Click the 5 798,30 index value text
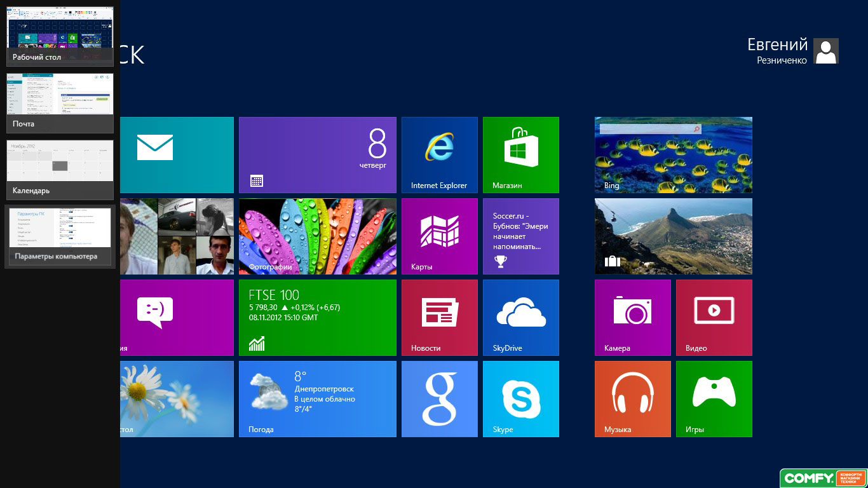The height and width of the screenshot is (488, 868). click(x=263, y=308)
